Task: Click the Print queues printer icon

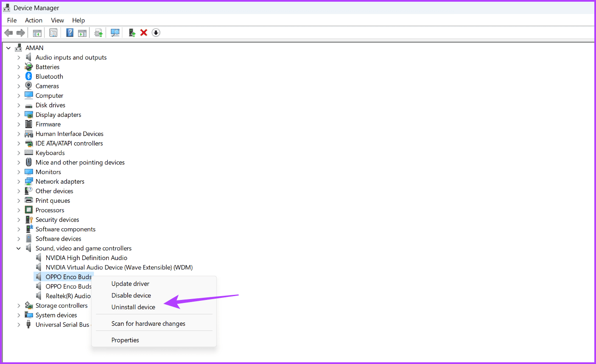Action: 28,200
